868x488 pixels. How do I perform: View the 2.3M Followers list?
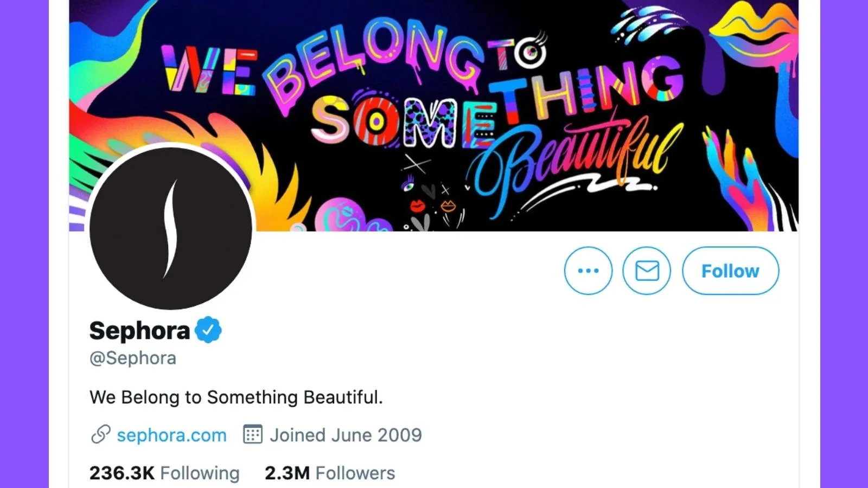pyautogui.click(x=330, y=473)
